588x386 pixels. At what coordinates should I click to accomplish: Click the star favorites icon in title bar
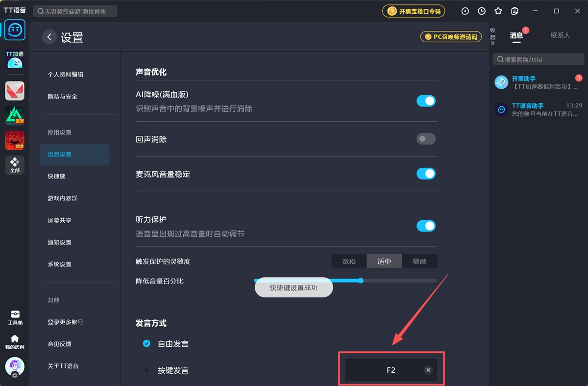(x=497, y=10)
